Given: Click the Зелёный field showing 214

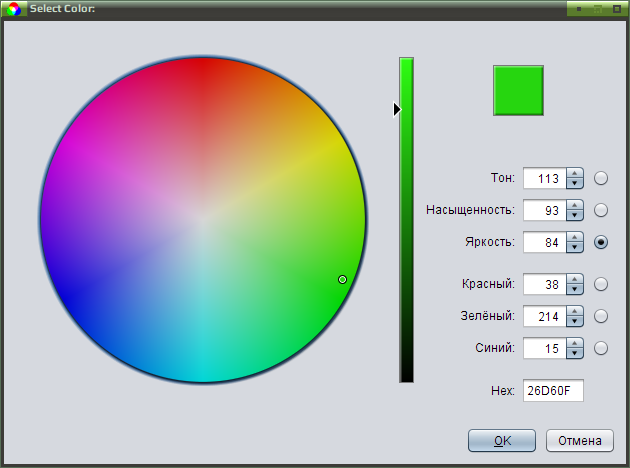Looking at the screenshot, I should (x=545, y=317).
